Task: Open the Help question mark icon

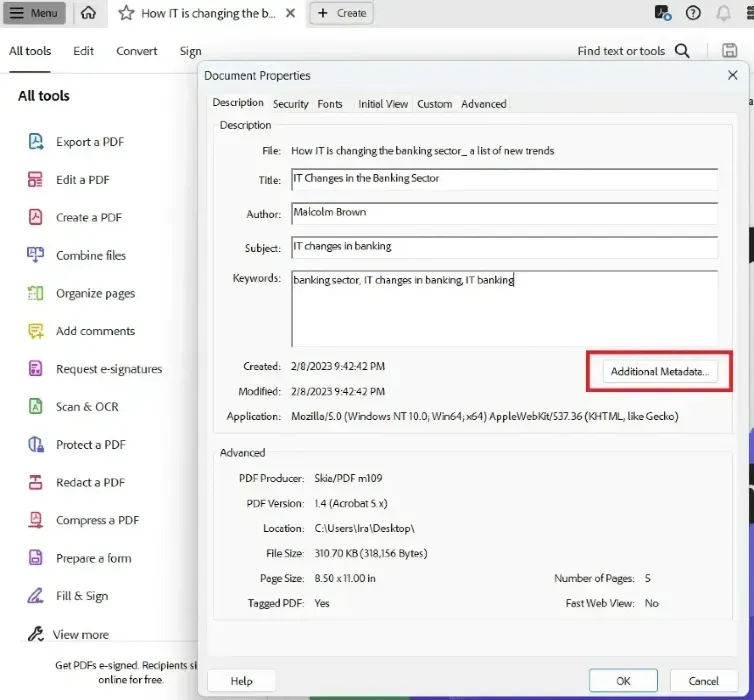Action: 693,13
